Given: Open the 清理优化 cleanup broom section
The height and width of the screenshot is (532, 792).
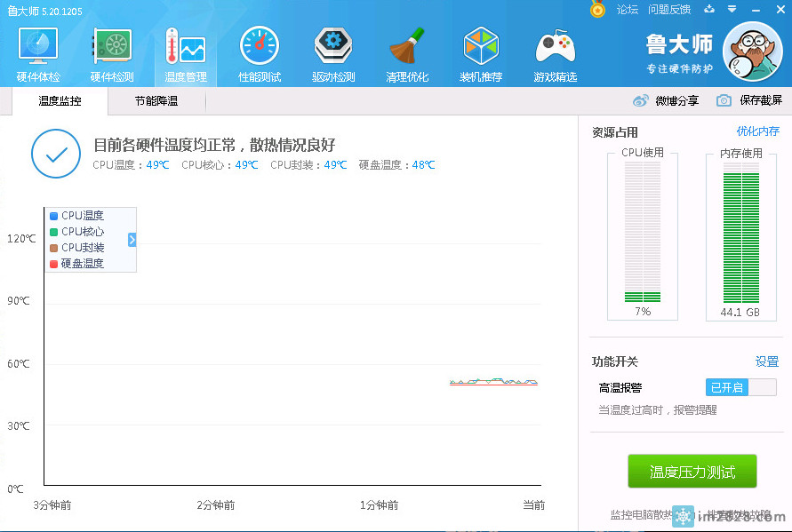Looking at the screenshot, I should click(407, 54).
